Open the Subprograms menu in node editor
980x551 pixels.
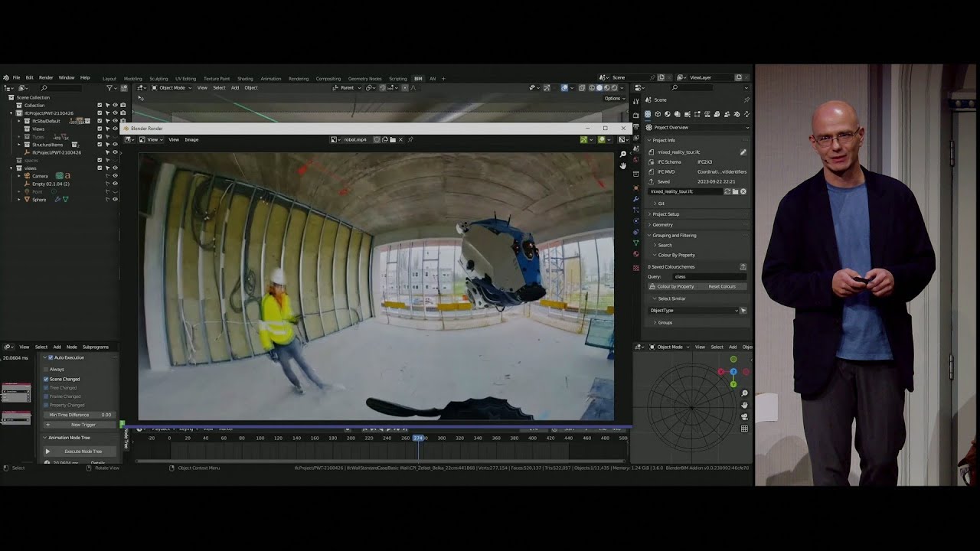pos(96,347)
